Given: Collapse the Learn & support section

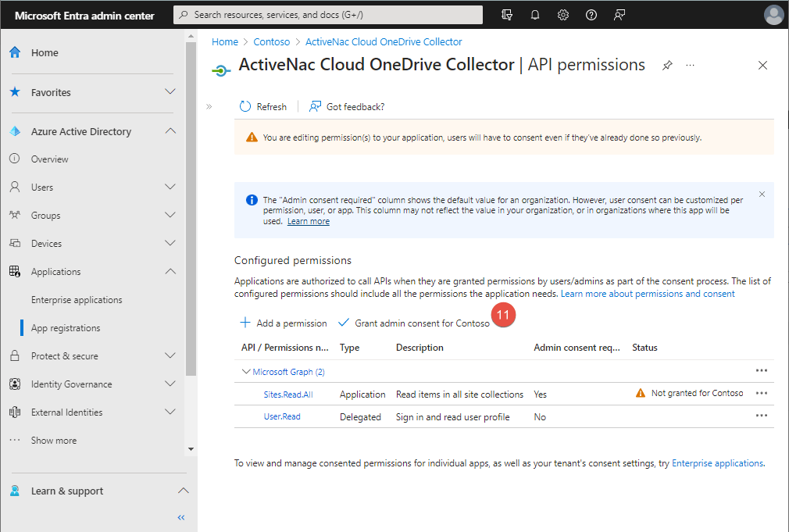Looking at the screenshot, I should [x=183, y=491].
